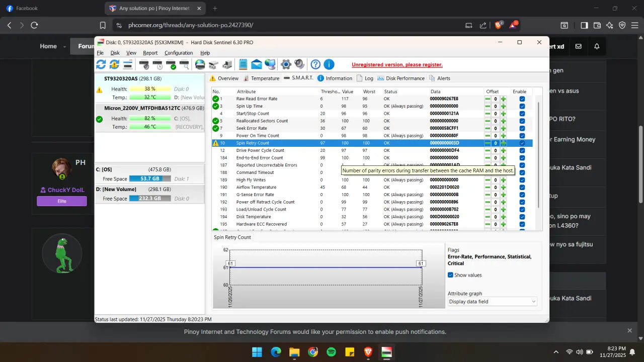Open the Configuration menu

(x=179, y=53)
